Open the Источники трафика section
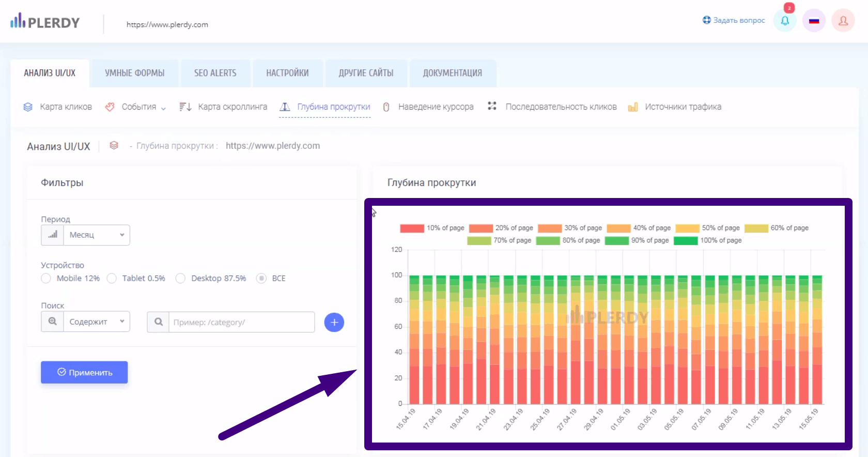 683,107
